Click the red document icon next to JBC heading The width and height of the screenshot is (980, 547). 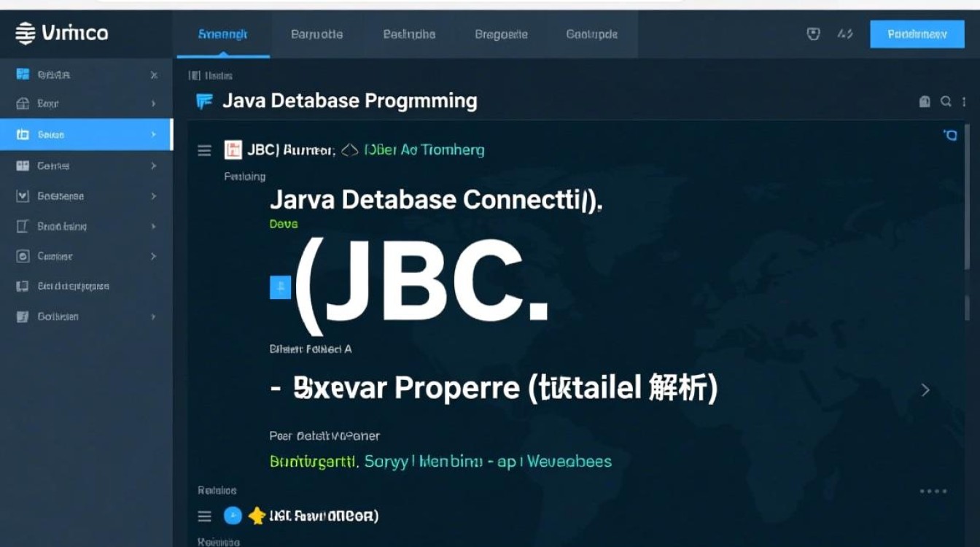coord(233,149)
